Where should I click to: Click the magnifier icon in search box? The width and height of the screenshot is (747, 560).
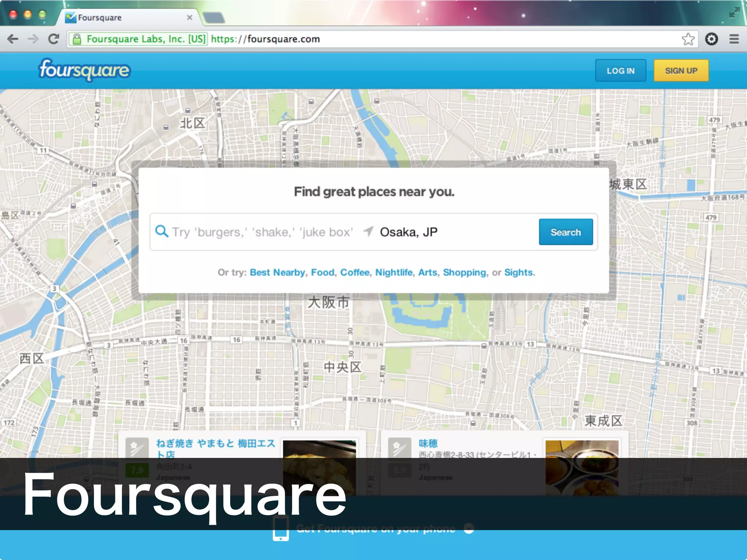(x=162, y=232)
